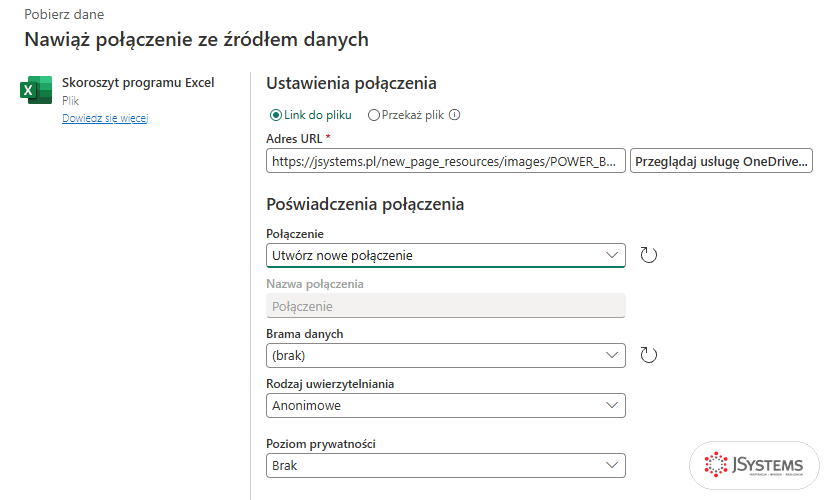
Task: Click the Ustawienia połączenia heading
Action: click(x=351, y=83)
